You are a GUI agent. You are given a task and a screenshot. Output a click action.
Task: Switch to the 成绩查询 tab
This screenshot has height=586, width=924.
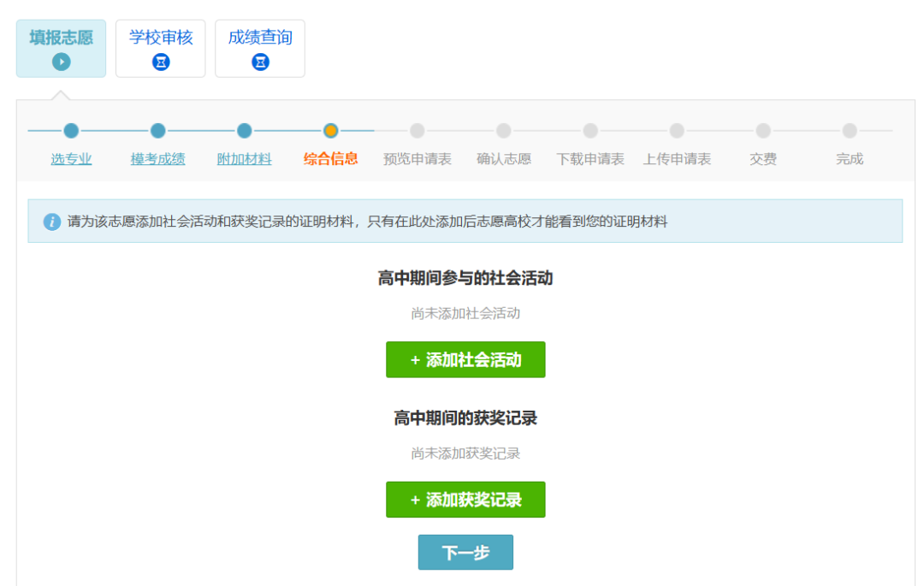[260, 38]
